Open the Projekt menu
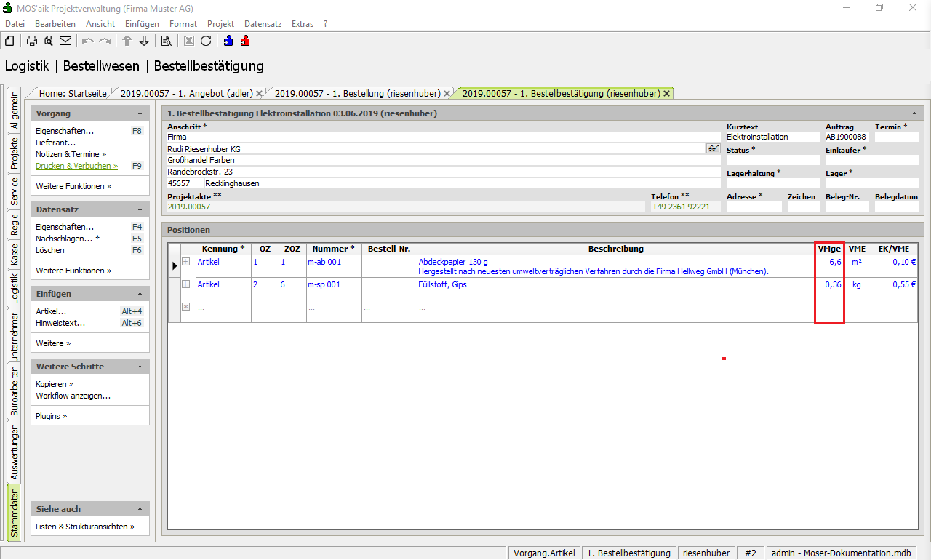Image resolution: width=931 pixels, height=560 pixels. coord(220,24)
